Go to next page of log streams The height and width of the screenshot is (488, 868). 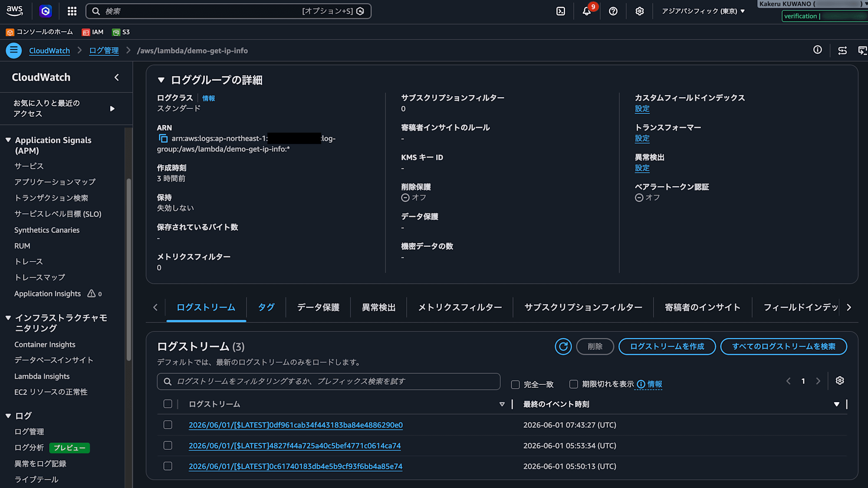[x=818, y=381]
